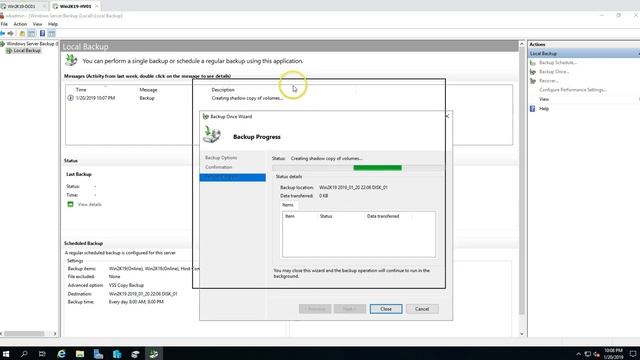Click the Item column header in the wizard list
This screenshot has height=360, width=640.
(x=290, y=216)
